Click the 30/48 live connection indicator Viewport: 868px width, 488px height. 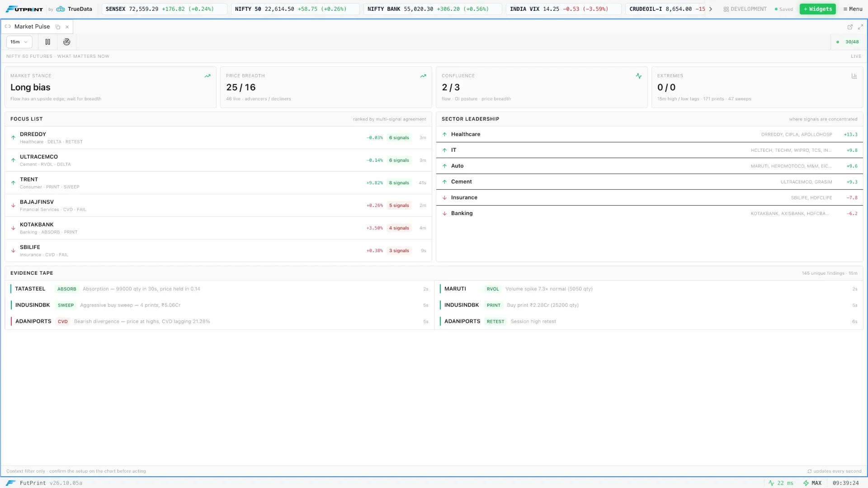(x=848, y=42)
